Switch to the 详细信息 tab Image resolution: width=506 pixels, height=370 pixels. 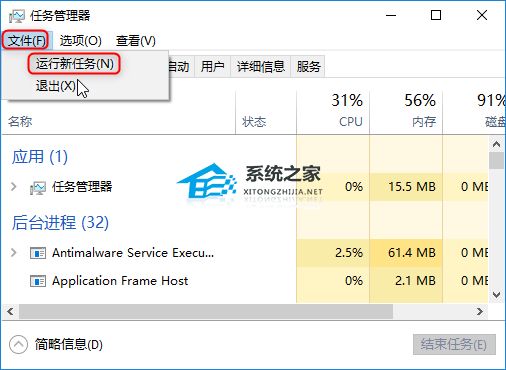[261, 67]
